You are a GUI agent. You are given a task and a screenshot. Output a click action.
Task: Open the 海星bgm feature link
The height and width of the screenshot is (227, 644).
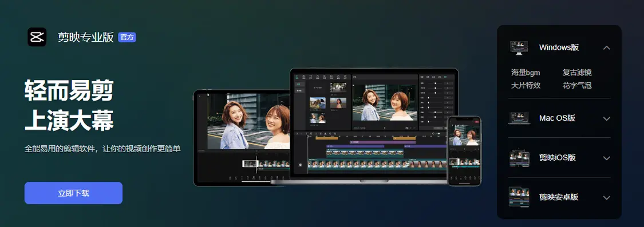tap(526, 73)
